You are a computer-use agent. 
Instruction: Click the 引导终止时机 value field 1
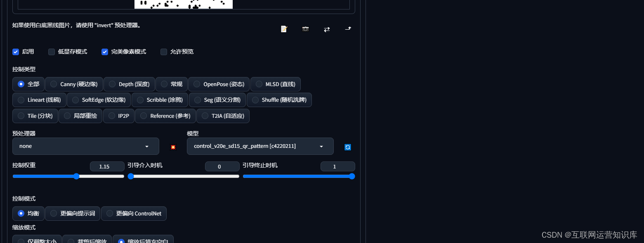tap(338, 166)
